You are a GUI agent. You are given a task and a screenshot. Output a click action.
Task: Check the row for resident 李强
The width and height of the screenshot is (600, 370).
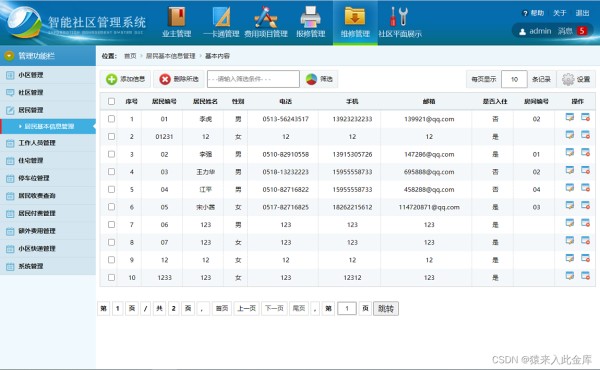point(111,154)
